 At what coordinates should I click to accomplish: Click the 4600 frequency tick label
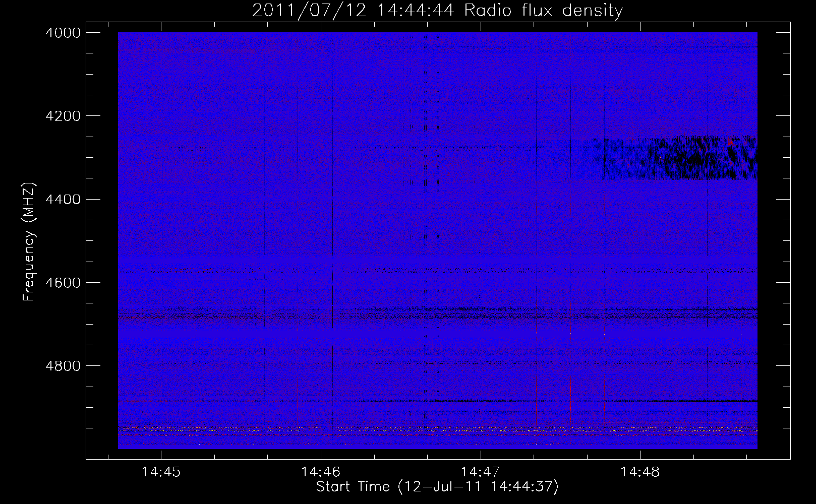[63, 283]
